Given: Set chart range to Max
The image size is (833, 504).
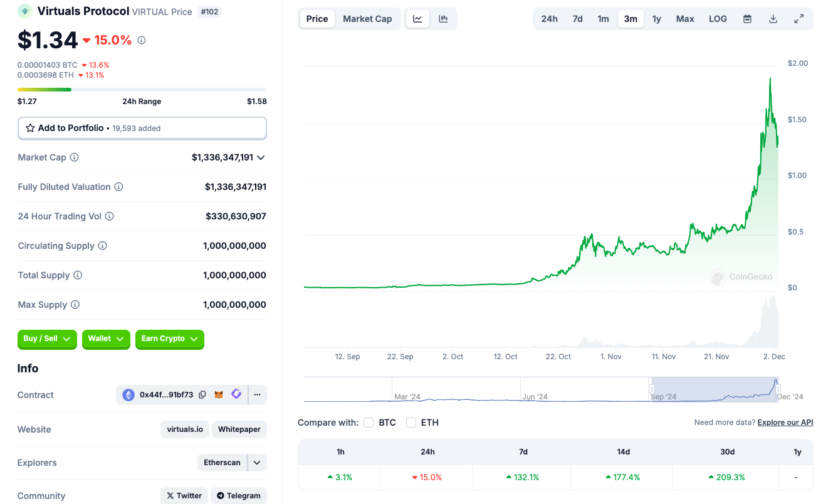Looking at the screenshot, I should [685, 19].
